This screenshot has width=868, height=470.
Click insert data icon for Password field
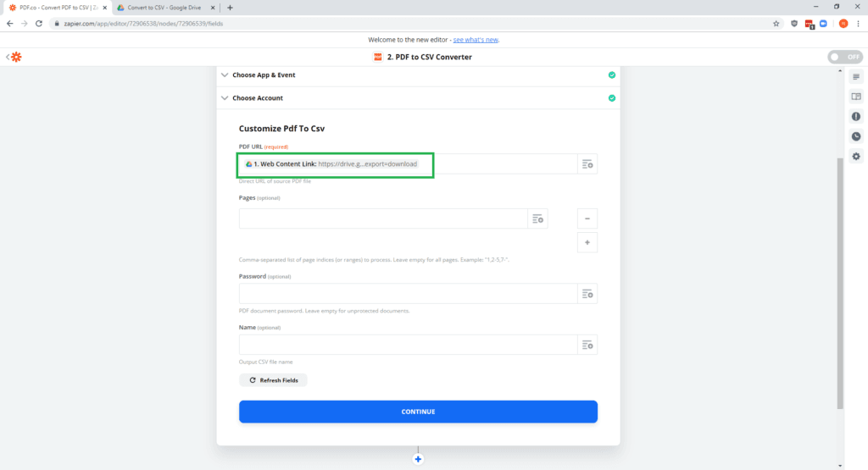click(587, 294)
